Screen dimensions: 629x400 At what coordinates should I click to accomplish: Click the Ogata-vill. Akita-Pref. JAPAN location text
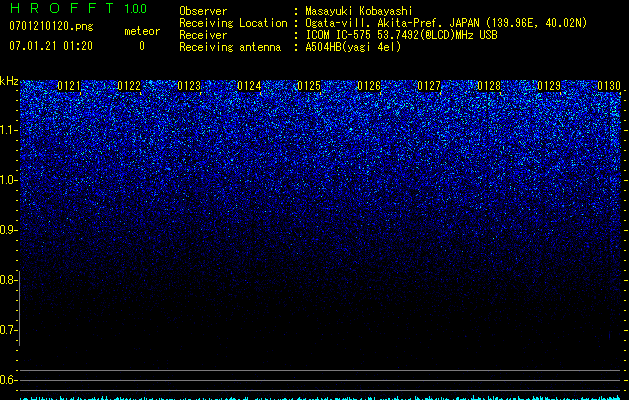coord(446,23)
